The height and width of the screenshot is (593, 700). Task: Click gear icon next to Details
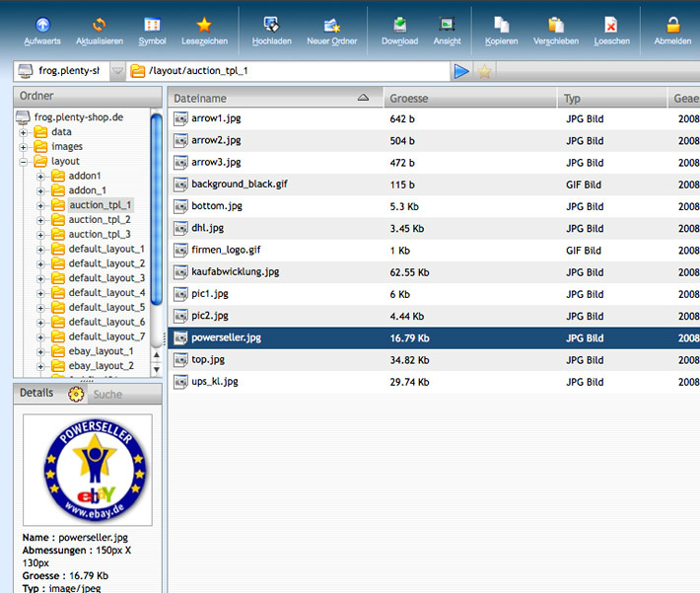(x=76, y=394)
